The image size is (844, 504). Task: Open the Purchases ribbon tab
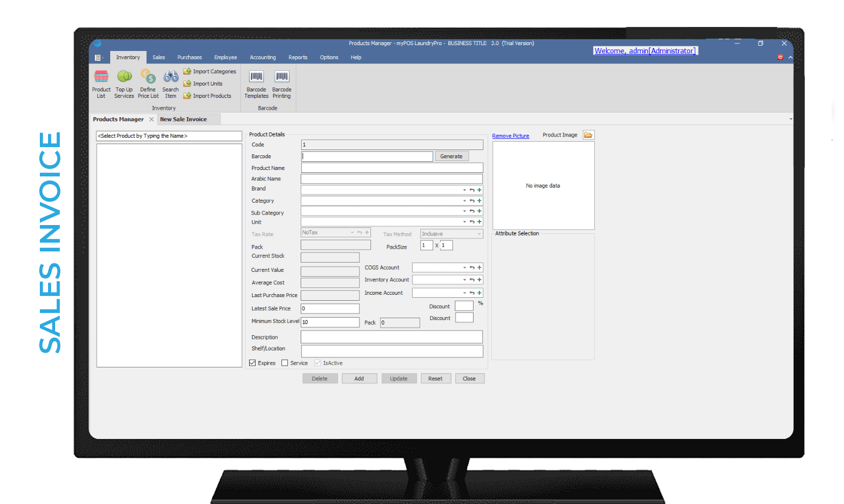pyautogui.click(x=189, y=57)
